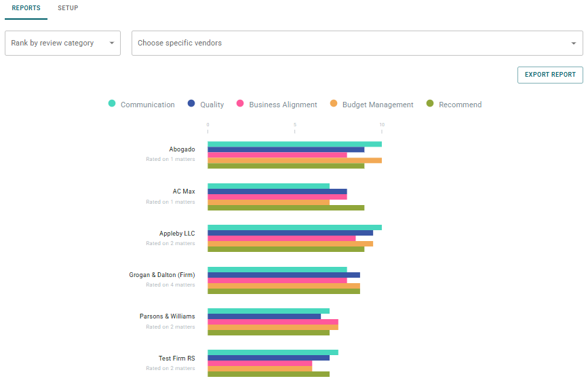Select the Reports tab
This screenshot has width=588, height=385.
[26, 8]
